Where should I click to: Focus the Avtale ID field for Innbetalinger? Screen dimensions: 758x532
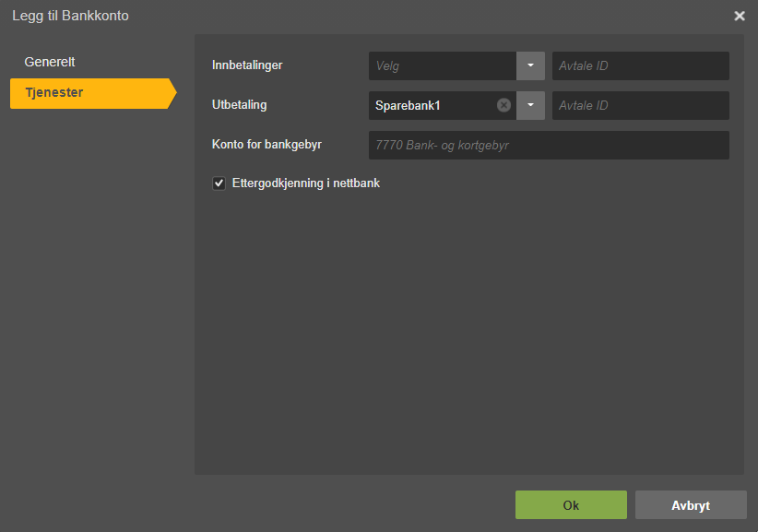pos(640,66)
